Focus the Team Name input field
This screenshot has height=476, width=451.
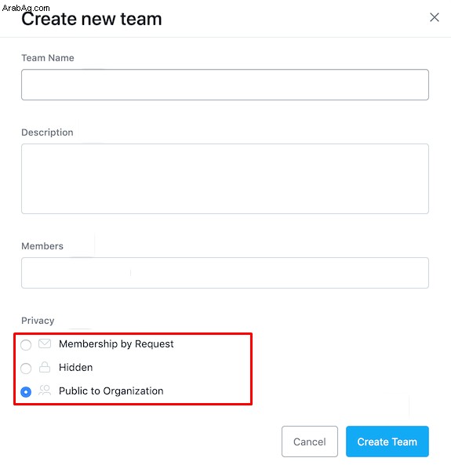point(225,85)
